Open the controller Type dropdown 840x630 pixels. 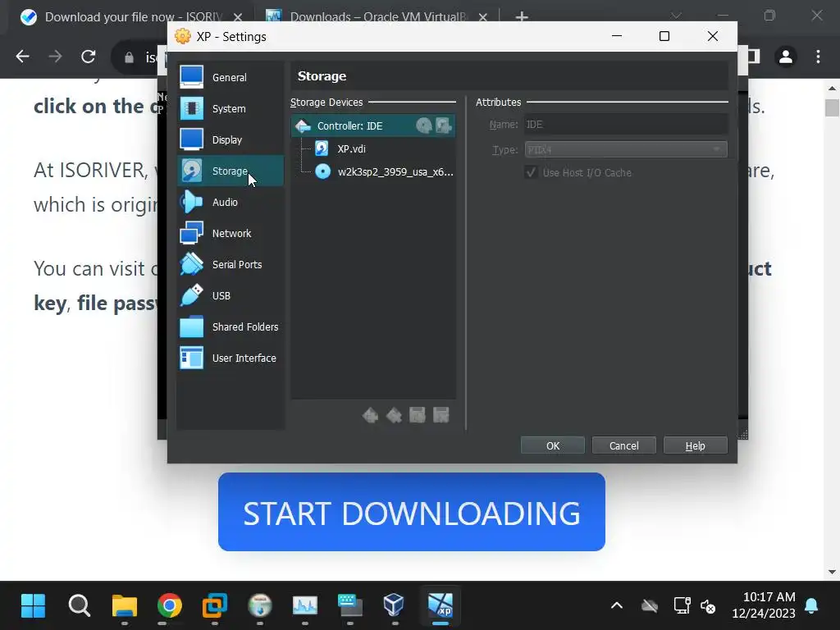(x=626, y=149)
